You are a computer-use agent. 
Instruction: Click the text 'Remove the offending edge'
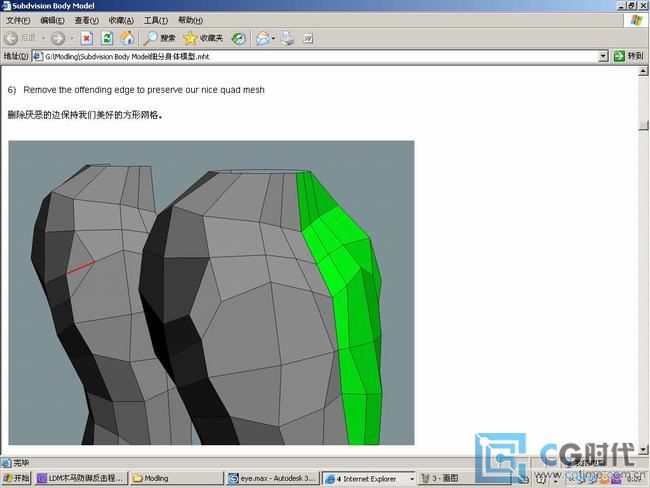[79, 90]
